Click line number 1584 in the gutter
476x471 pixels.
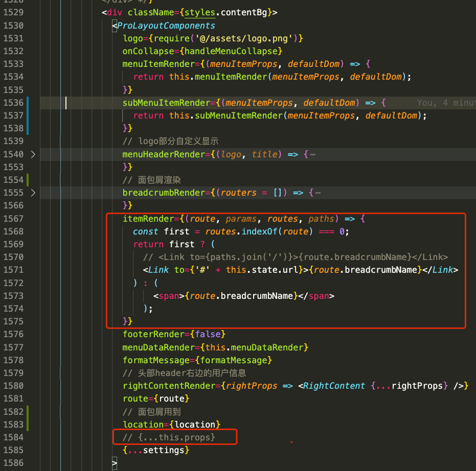coord(13,437)
